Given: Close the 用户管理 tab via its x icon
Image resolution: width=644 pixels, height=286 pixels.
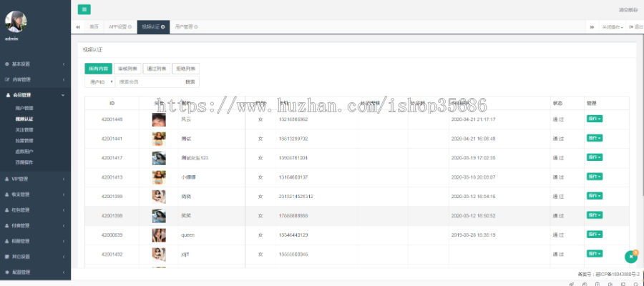Looking at the screenshot, I should [196, 27].
